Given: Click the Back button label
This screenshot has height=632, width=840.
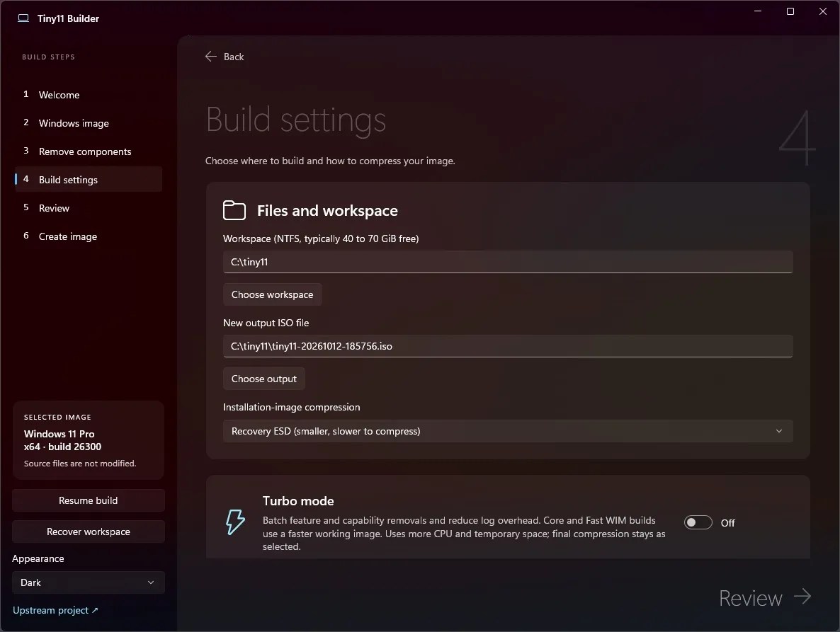Looking at the screenshot, I should [x=234, y=57].
